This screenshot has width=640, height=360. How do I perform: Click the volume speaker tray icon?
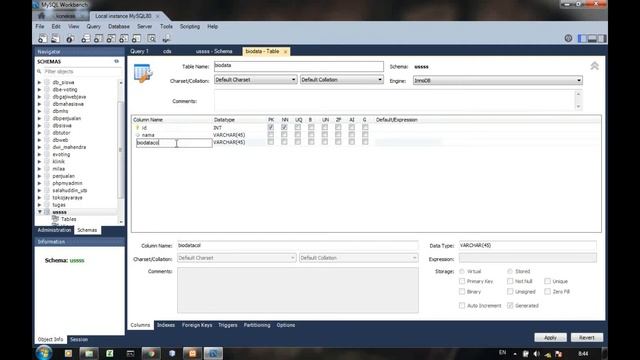click(x=537, y=353)
